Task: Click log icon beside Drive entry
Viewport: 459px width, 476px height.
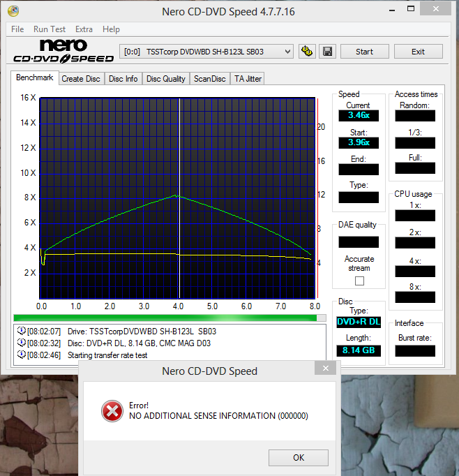Action: pos(21,331)
